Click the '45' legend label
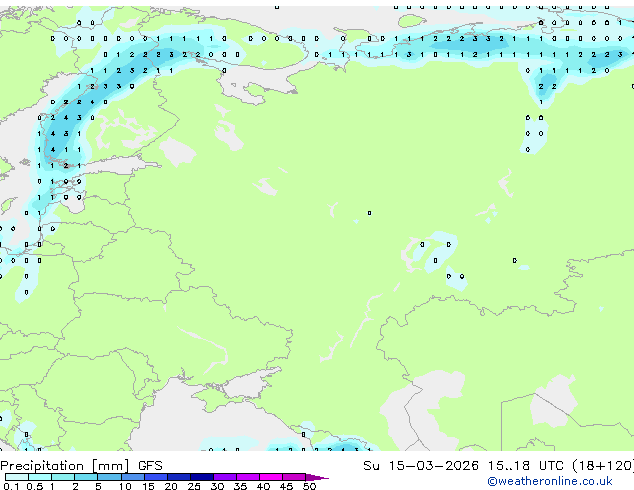The width and height of the screenshot is (634, 490). pyautogui.click(x=286, y=486)
